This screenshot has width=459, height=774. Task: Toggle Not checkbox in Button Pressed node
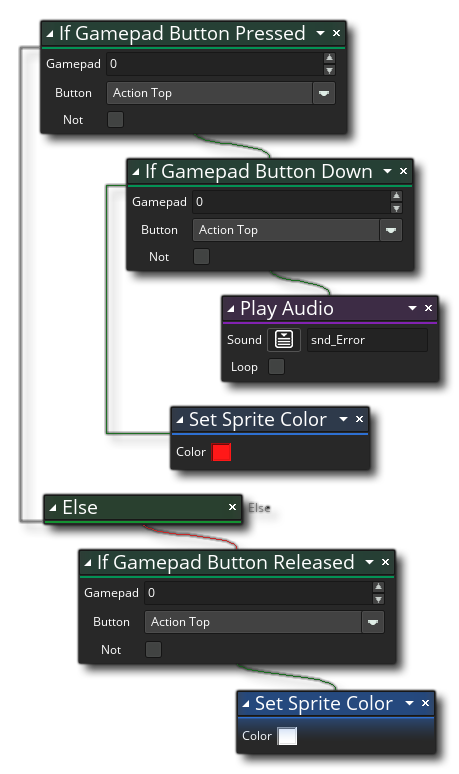[115, 119]
